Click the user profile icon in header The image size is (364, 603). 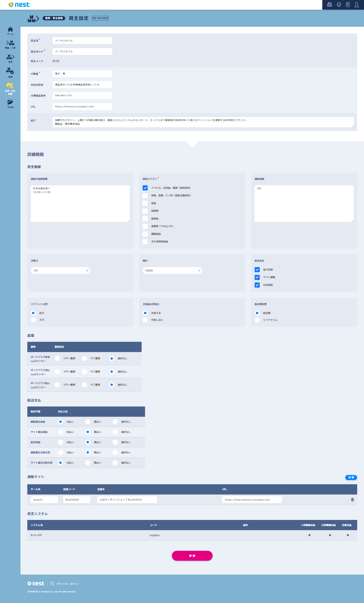coord(357,5)
